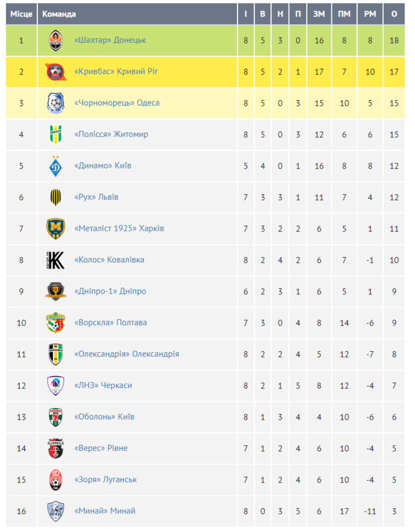Click the Dynamo Kyiv club emblem
Image resolution: width=415 pixels, height=532 pixels.
[56, 166]
